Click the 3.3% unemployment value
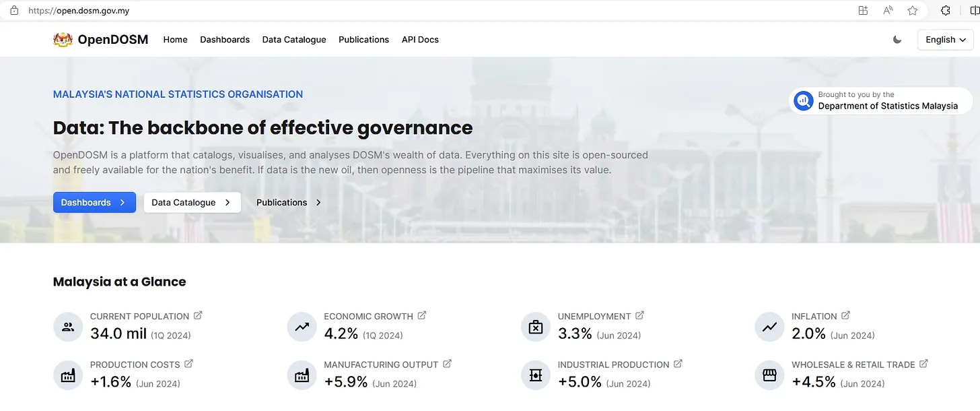 pos(575,334)
